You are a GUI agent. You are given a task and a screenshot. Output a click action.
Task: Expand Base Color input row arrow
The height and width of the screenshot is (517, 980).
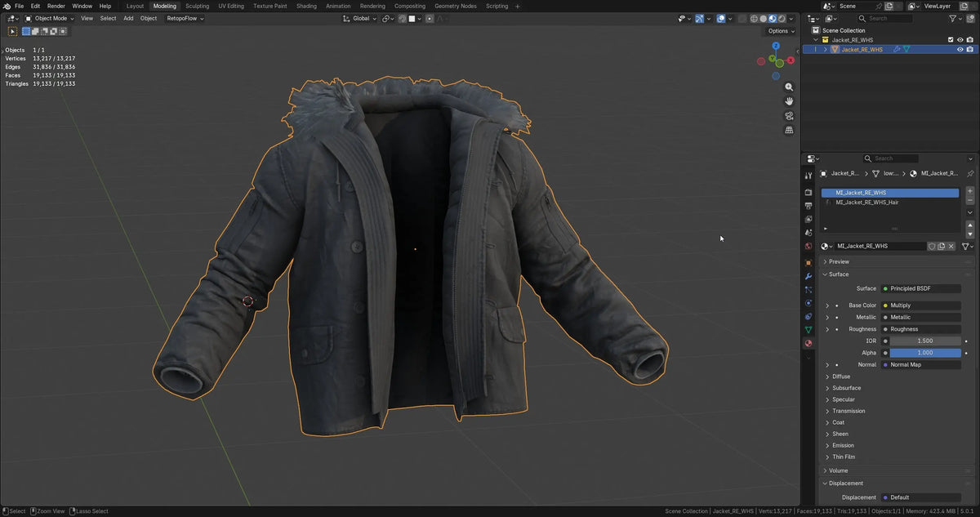[827, 305]
